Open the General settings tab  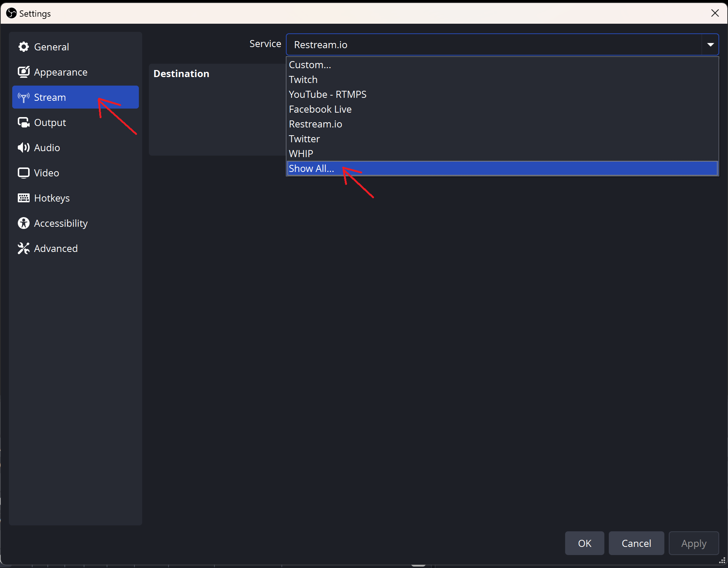(x=76, y=47)
